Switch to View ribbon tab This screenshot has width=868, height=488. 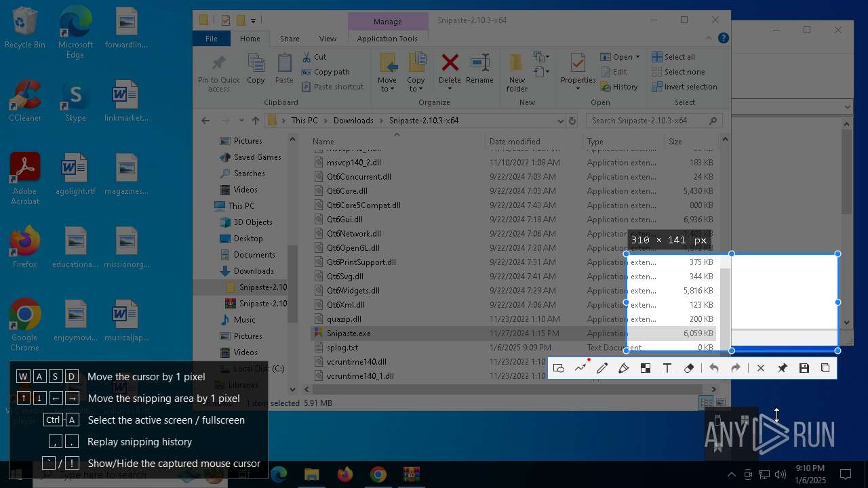click(328, 39)
